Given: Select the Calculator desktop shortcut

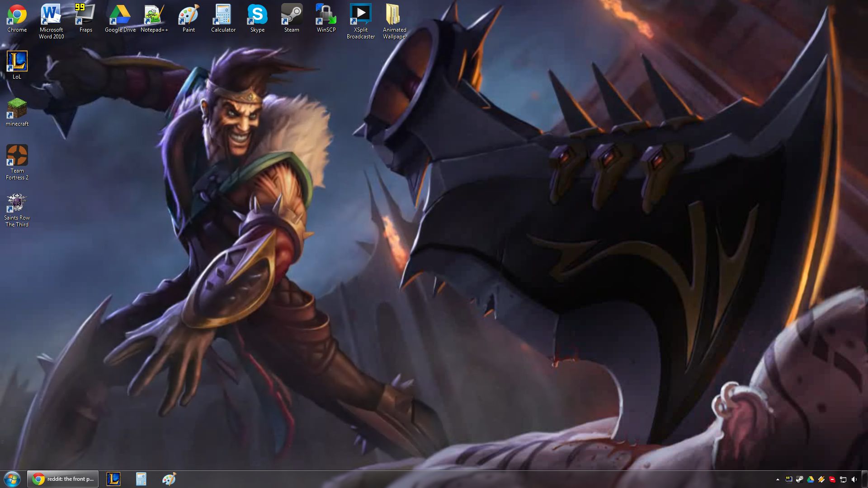Looking at the screenshot, I should tap(223, 19).
